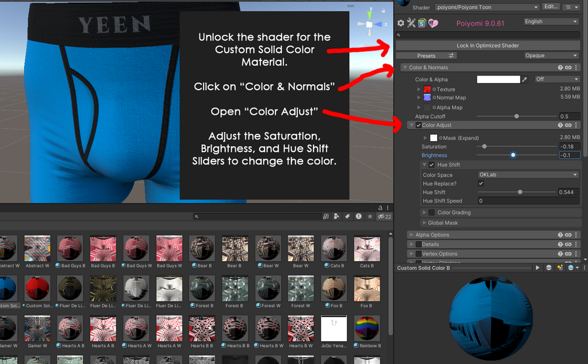Open Poiyomi settings gear icon
Image resolution: width=588 pixels, height=364 pixels.
tap(401, 23)
